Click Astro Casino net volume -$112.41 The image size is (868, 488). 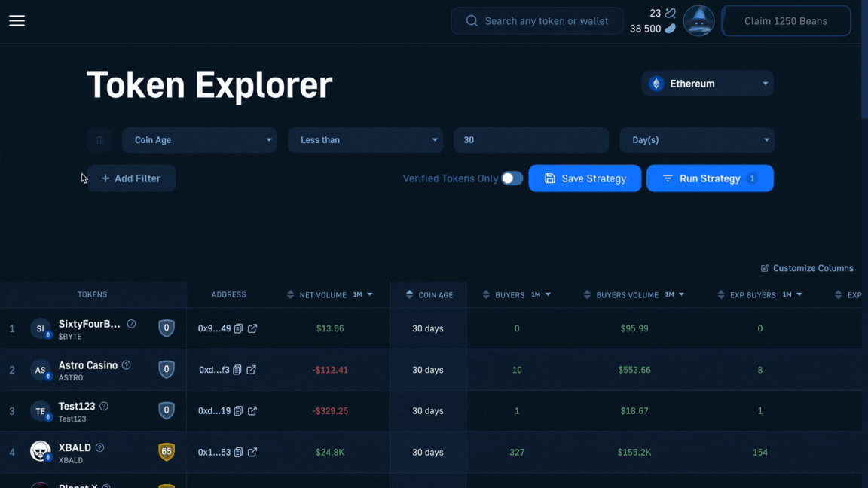330,371
